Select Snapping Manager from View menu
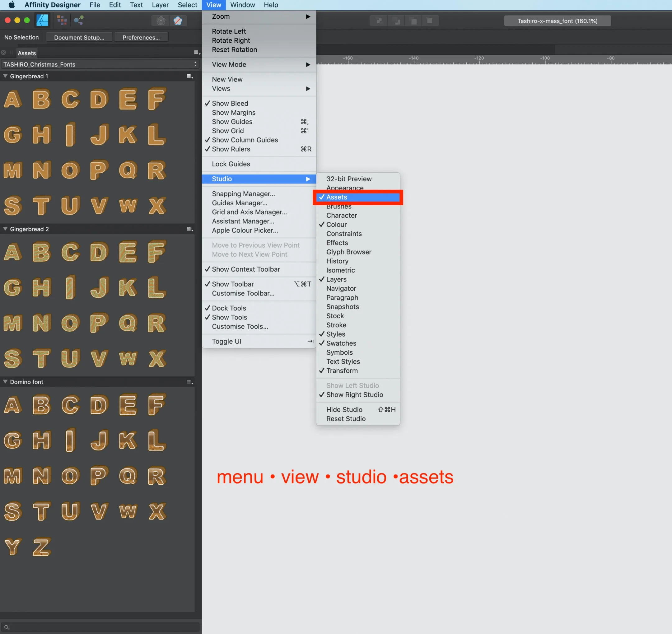The height and width of the screenshot is (634, 672). click(x=243, y=194)
